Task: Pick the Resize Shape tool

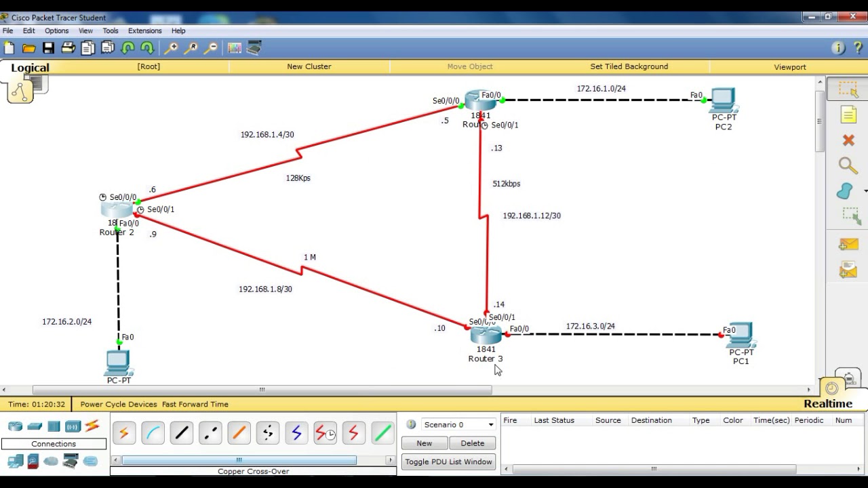Action: point(850,216)
